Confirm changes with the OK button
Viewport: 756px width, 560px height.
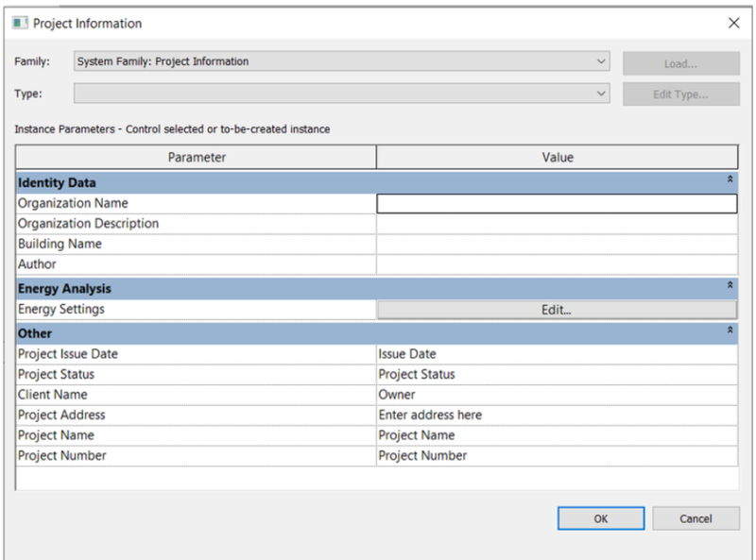pos(601,518)
